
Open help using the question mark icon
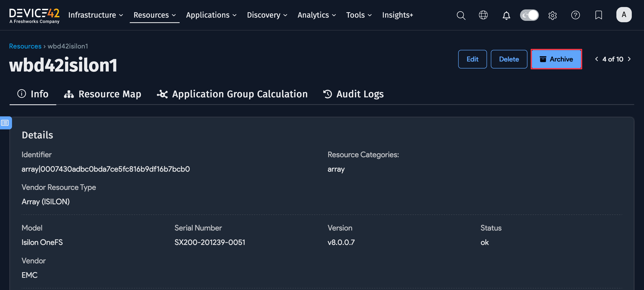(x=576, y=15)
